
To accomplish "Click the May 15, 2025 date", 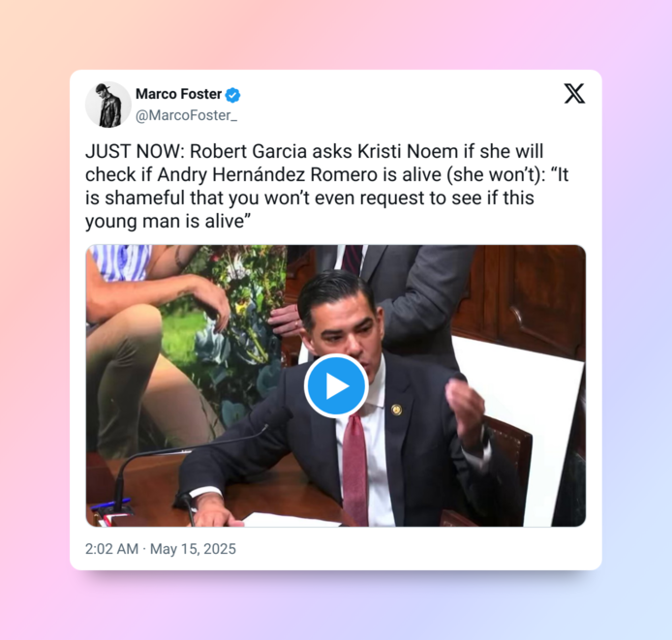I will pyautogui.click(x=193, y=549).
